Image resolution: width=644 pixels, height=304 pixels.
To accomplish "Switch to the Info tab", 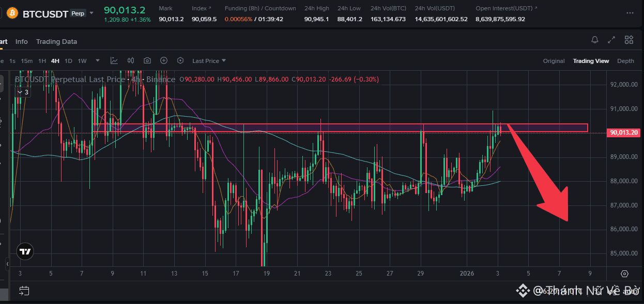I will point(22,41).
